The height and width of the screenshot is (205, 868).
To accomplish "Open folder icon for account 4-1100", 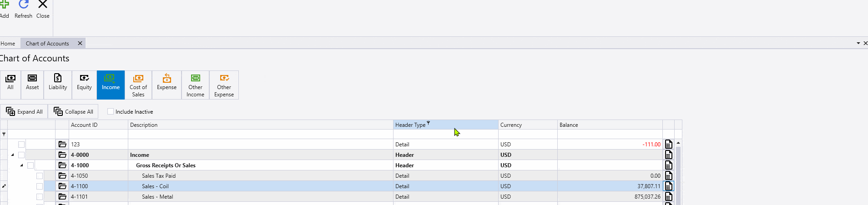I will pyautogui.click(x=62, y=186).
